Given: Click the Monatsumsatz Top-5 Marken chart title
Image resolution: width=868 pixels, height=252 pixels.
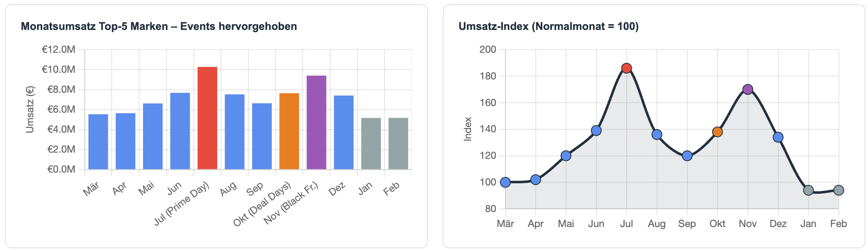Looking at the screenshot, I should tap(159, 27).
